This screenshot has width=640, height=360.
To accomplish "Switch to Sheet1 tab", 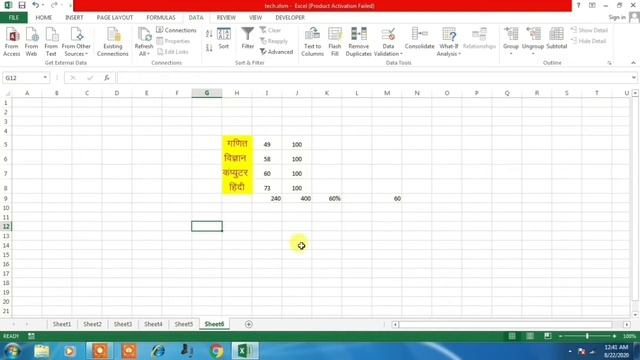I will coord(62,324).
